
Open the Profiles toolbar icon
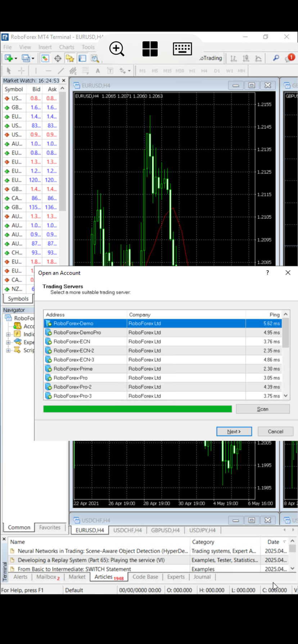26,58
